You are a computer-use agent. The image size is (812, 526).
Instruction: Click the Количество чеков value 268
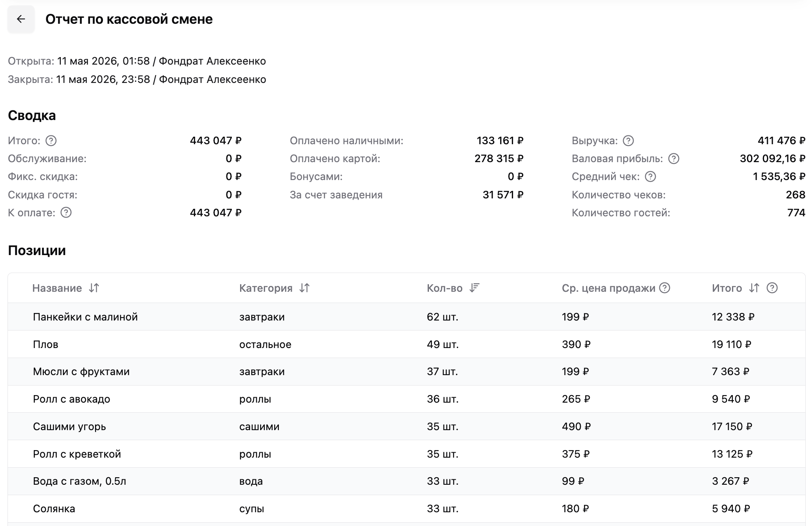[796, 195]
